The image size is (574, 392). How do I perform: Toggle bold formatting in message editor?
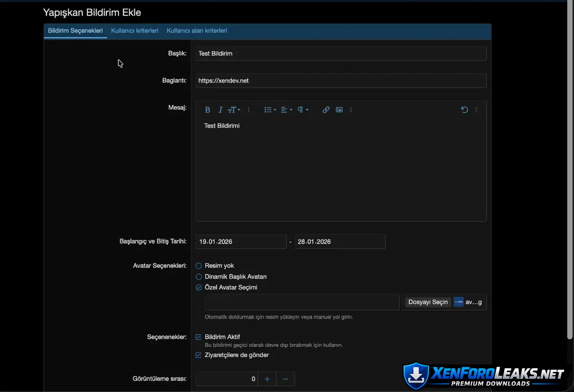coord(208,110)
